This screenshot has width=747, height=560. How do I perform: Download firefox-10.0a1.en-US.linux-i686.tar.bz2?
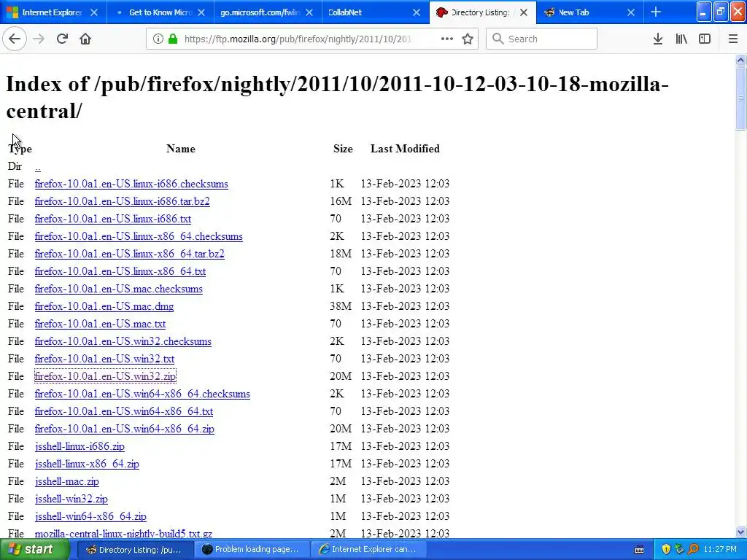[123, 201]
